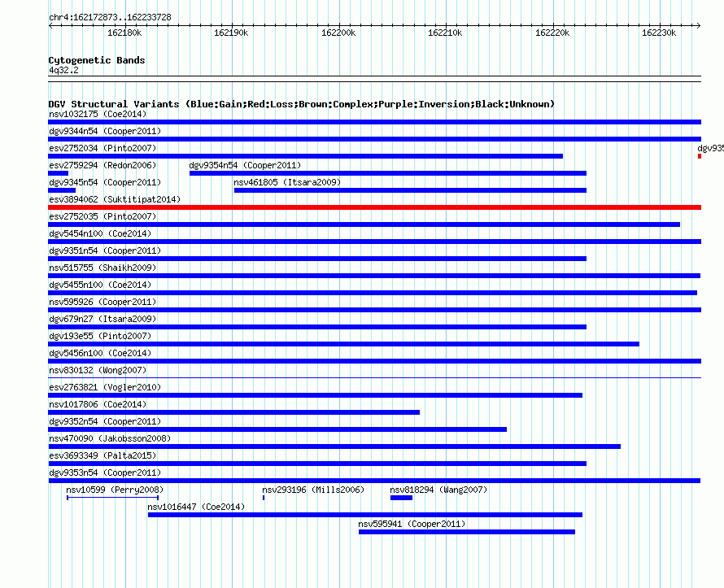Select the nsv293196 (Mills2006) label
Viewport: 724px width, 588px height.
(x=313, y=490)
